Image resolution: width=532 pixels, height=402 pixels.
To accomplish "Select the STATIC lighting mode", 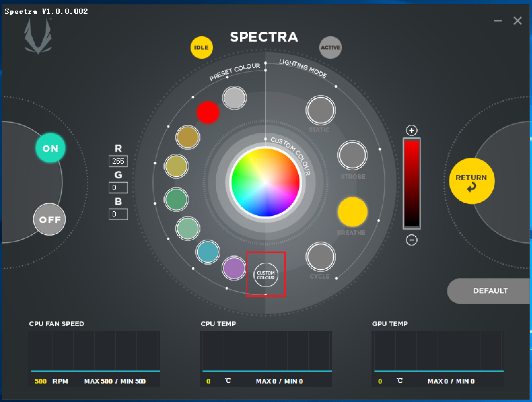I will point(320,110).
